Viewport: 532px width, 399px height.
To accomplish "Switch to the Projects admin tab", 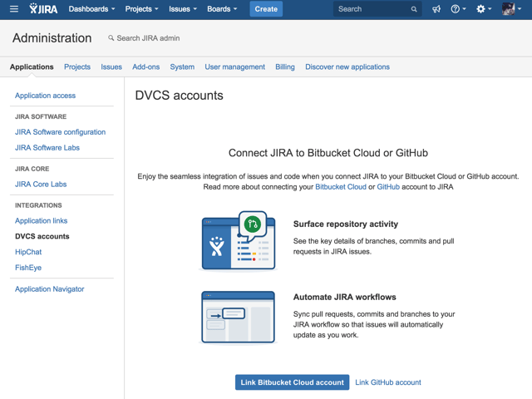I will coord(77,66).
